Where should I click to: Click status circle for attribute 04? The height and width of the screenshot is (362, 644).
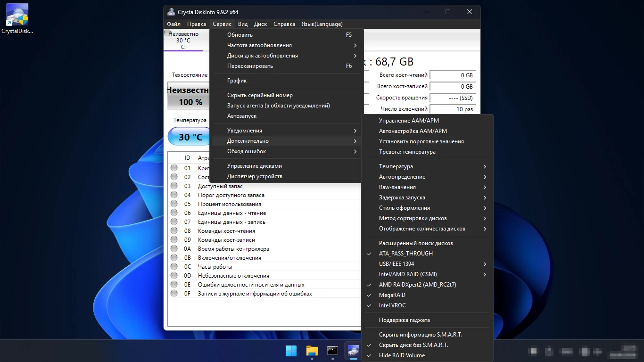(174, 195)
